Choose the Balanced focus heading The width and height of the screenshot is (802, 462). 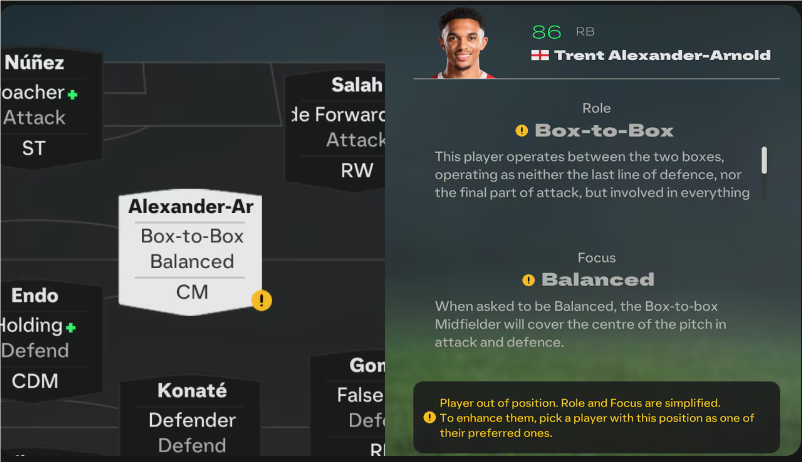597,280
